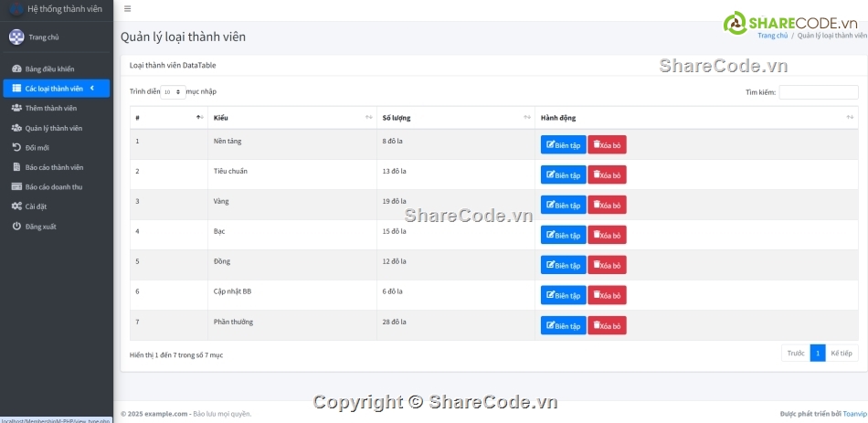
Task: Click the cash icon beside Báo cáo doanh thu
Action: click(x=16, y=186)
